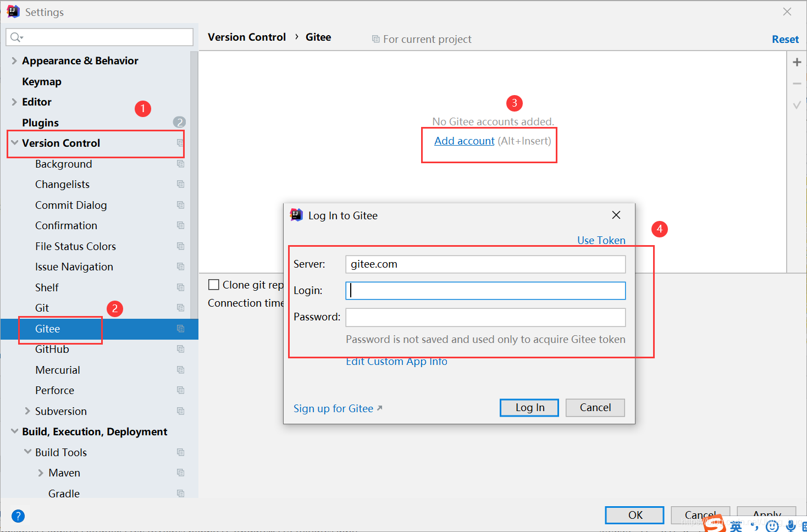Click project-level icon in Background row
The width and height of the screenshot is (807, 532).
pyautogui.click(x=180, y=164)
